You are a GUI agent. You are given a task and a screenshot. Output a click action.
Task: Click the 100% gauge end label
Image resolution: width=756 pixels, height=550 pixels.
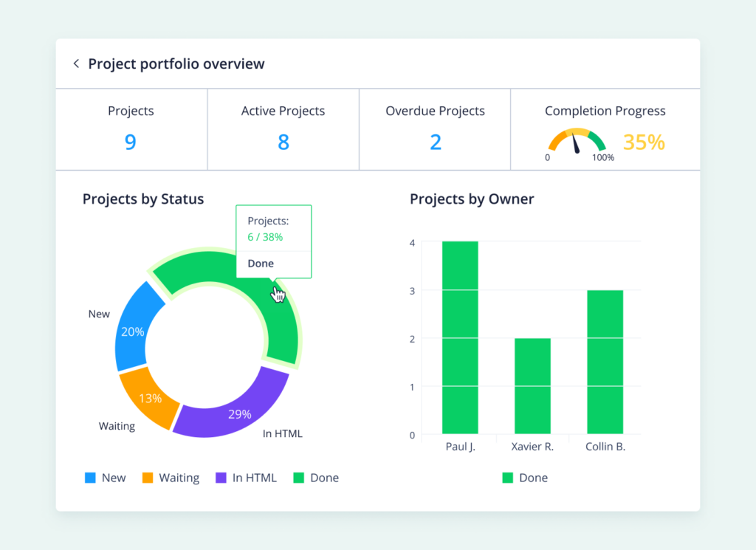click(603, 158)
